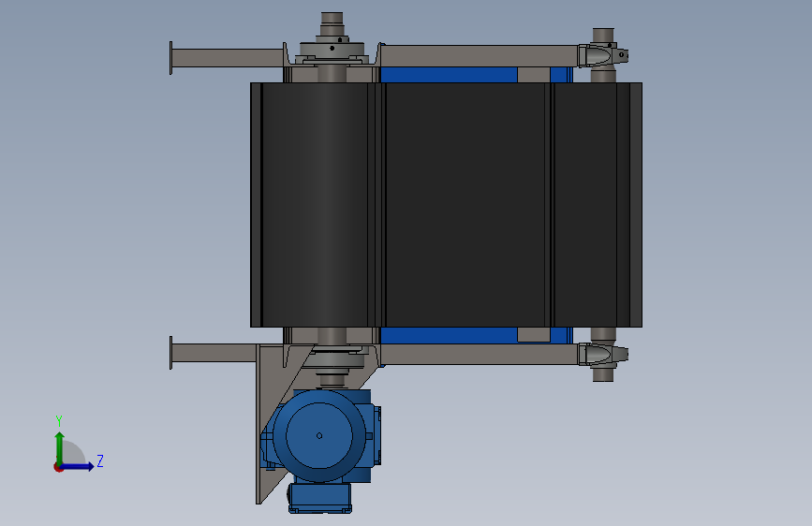This screenshot has width=812, height=526.
Task: Select the motor terminal box below the gearmotor
Action: pos(320,498)
